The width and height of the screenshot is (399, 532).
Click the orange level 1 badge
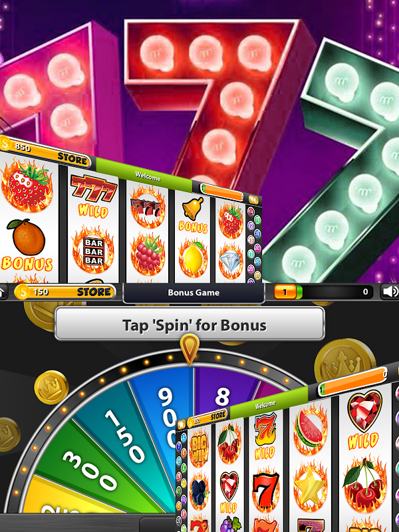pos(285,292)
